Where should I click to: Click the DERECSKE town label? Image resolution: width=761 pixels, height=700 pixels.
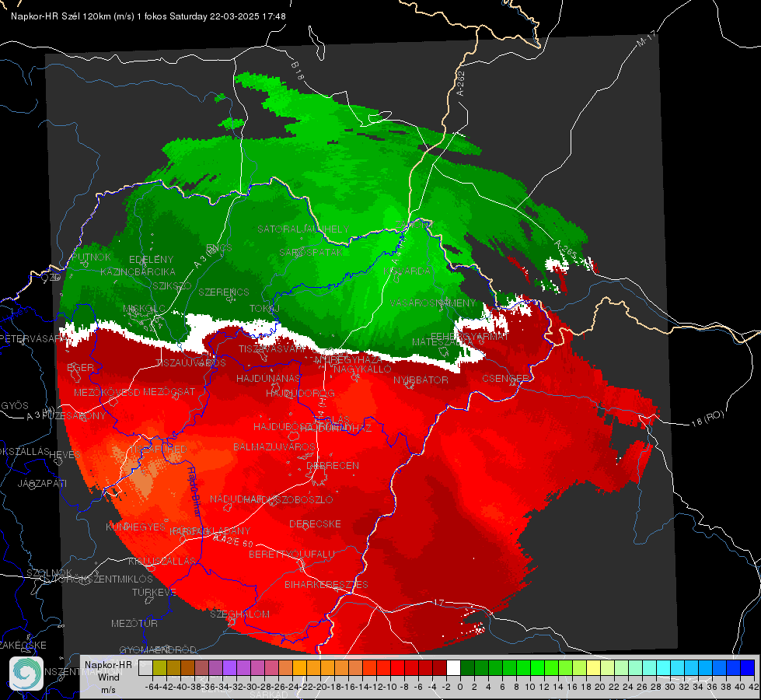tap(315, 524)
